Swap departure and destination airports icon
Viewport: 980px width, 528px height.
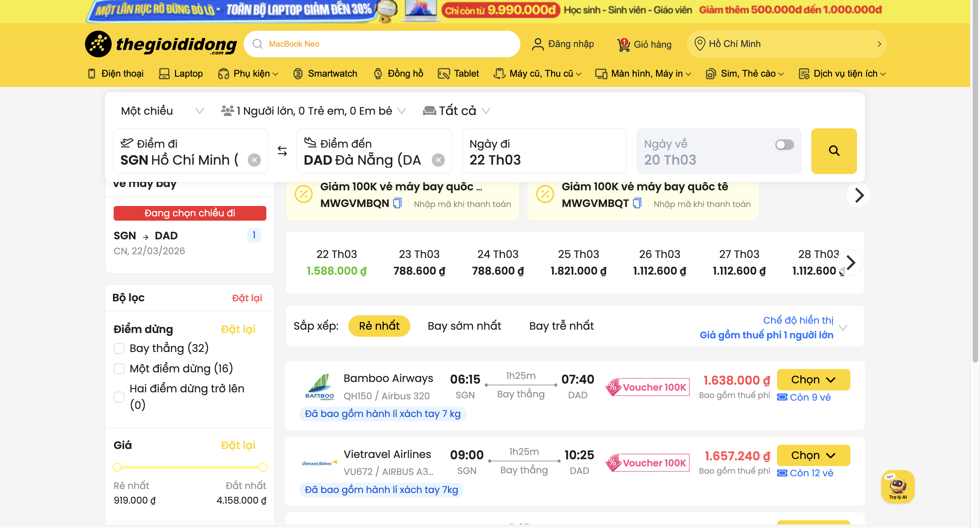pos(282,151)
